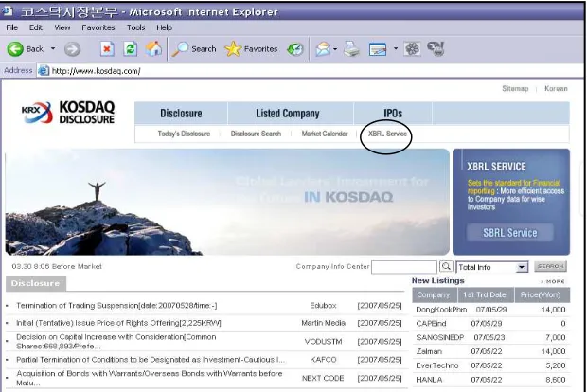
Task: Open the Back history dropdown arrow
Action: tap(53, 48)
